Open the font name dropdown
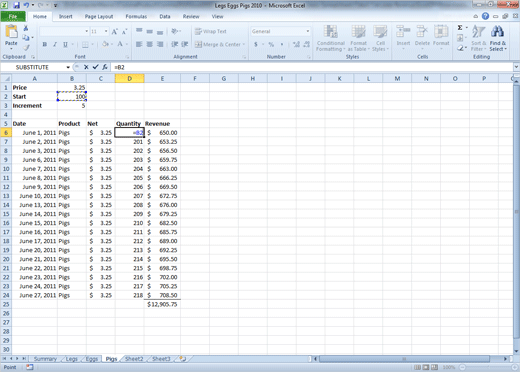Screen dimensions: 520x372 point(87,31)
